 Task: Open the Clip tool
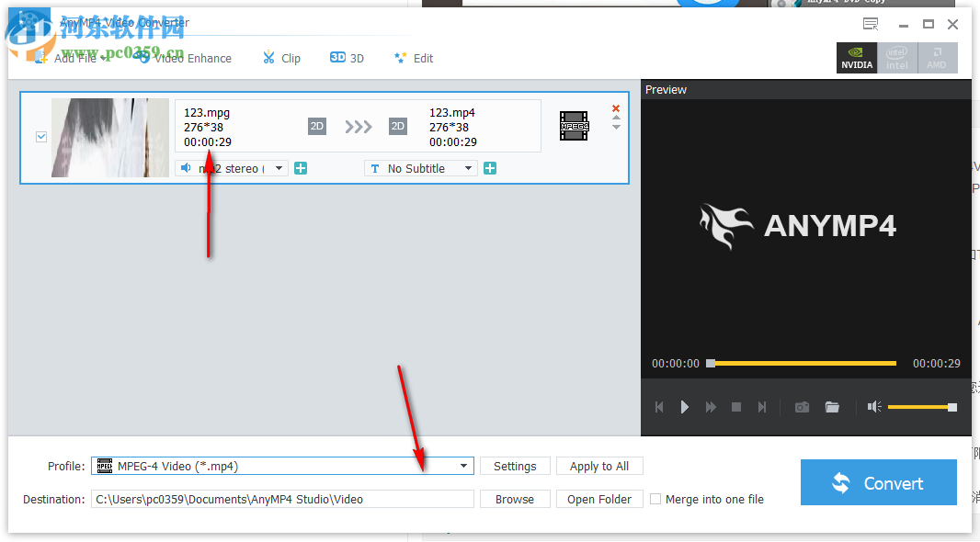tap(281, 58)
